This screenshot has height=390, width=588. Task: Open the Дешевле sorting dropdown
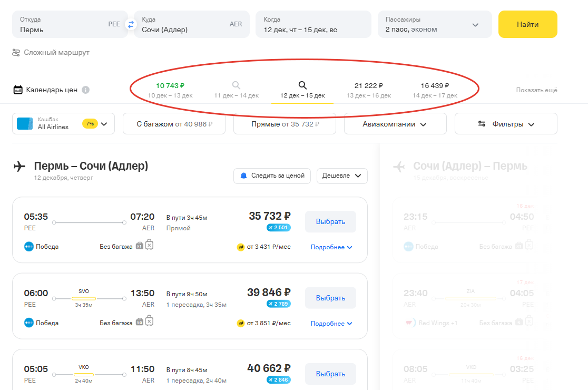point(342,175)
